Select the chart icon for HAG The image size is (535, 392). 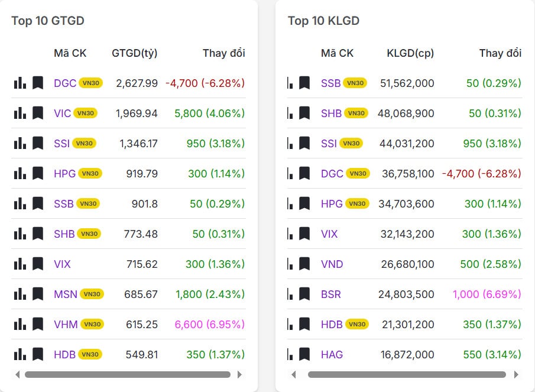tap(291, 354)
